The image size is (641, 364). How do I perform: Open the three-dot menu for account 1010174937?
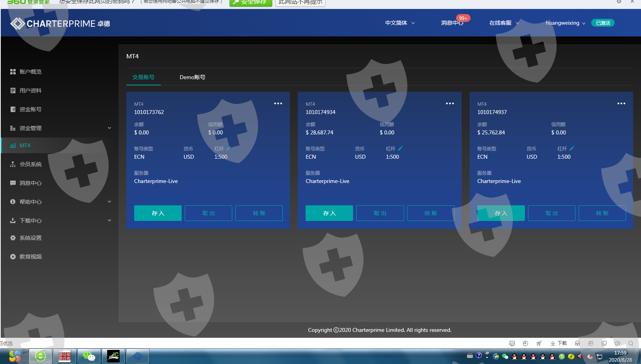[x=621, y=103]
